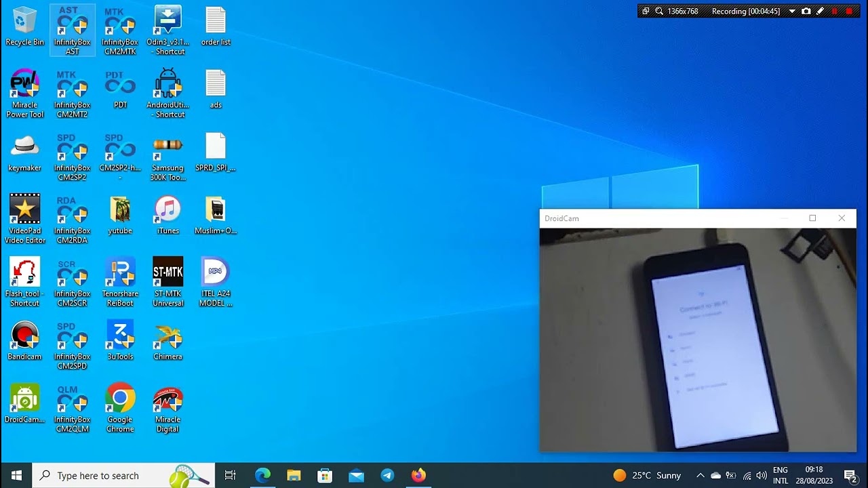Open the PDT desktop shortcut
This screenshot has width=868, height=488.
click(120, 89)
